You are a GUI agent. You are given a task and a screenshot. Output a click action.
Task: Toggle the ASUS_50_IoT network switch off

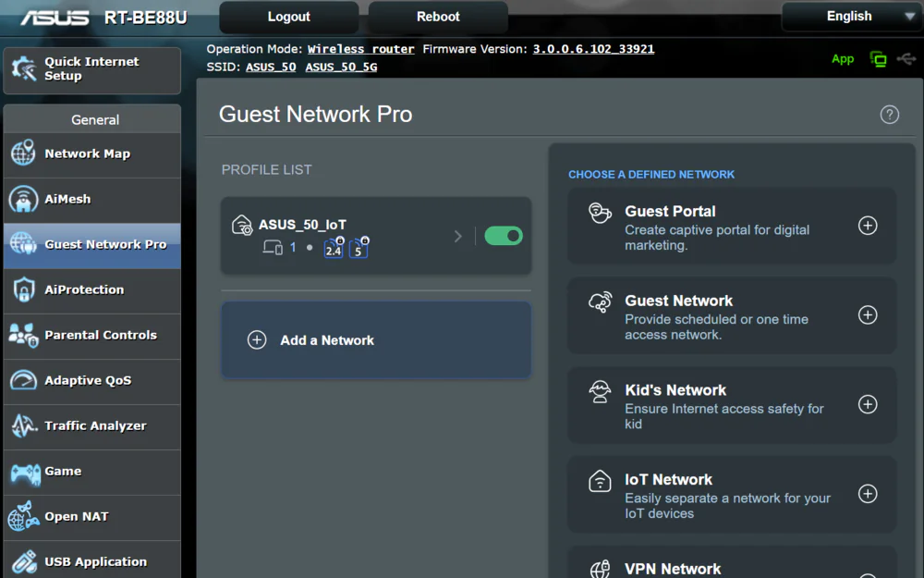(504, 236)
